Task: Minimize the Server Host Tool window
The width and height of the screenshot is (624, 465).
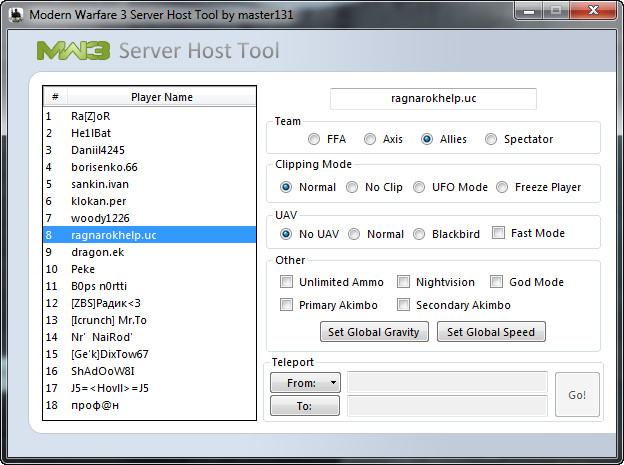Action: click(x=528, y=10)
